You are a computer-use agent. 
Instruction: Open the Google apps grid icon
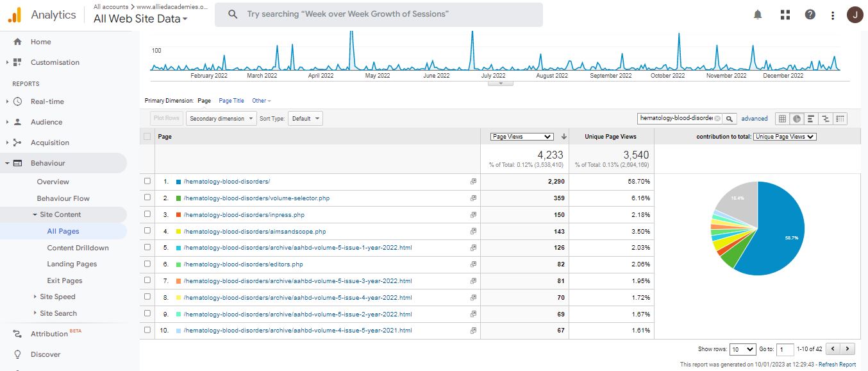click(785, 15)
